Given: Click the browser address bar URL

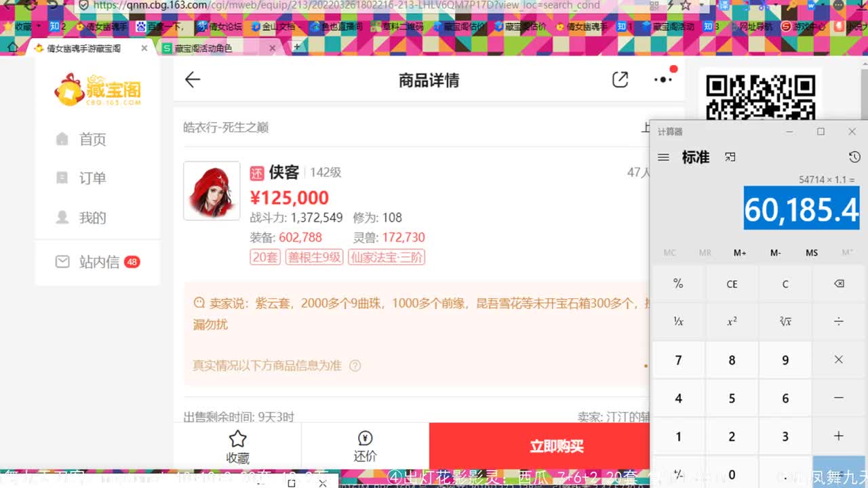Looking at the screenshot, I should (346, 5).
